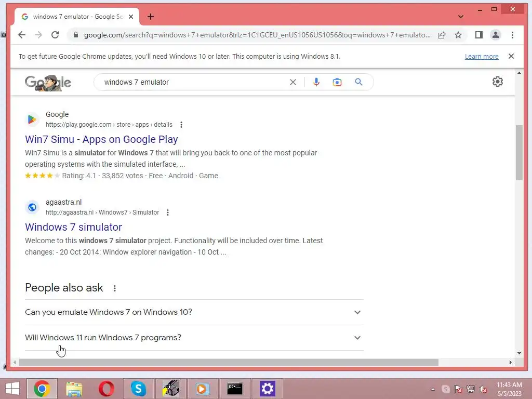
Task: Open a new tab with plus button
Action: click(x=151, y=17)
